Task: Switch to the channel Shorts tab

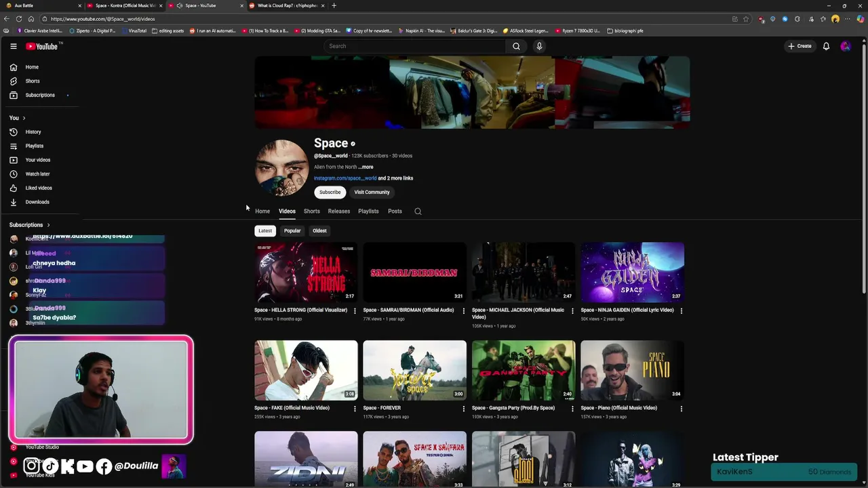Action: (312, 211)
